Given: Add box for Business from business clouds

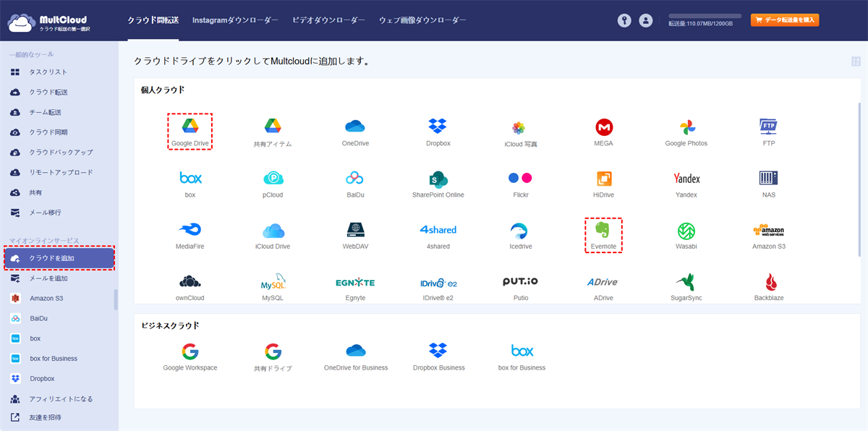Looking at the screenshot, I should click(522, 357).
